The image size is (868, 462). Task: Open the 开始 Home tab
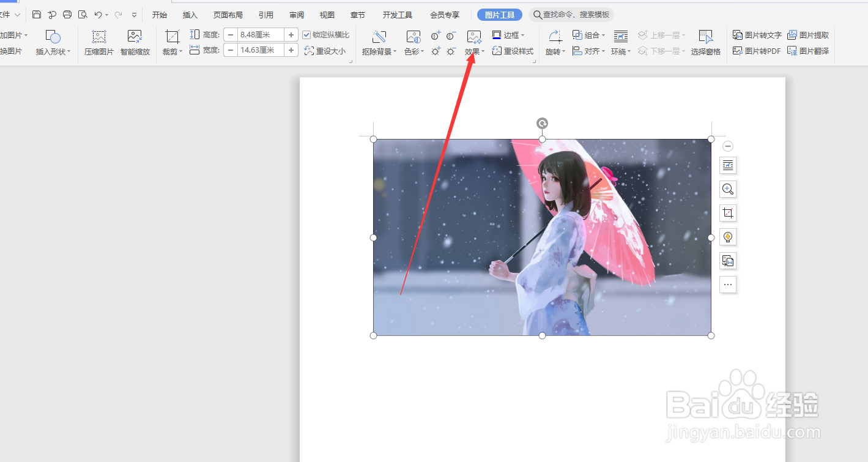tap(160, 15)
